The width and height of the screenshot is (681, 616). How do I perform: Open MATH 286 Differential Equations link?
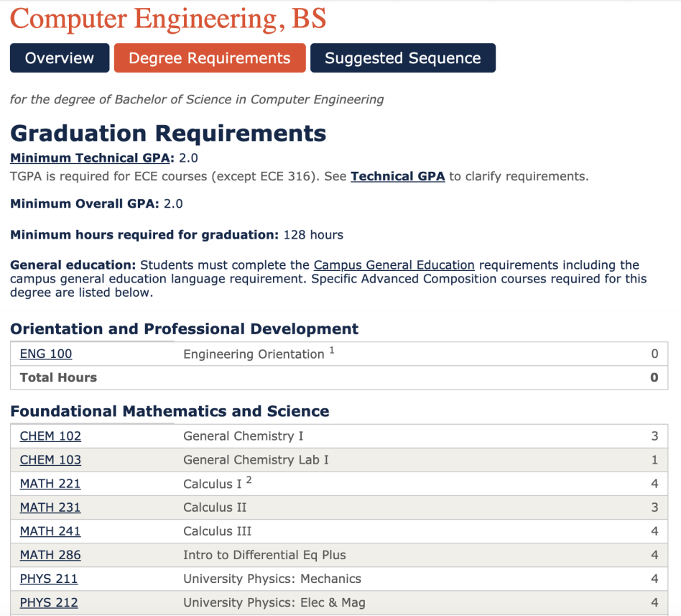pos(50,555)
